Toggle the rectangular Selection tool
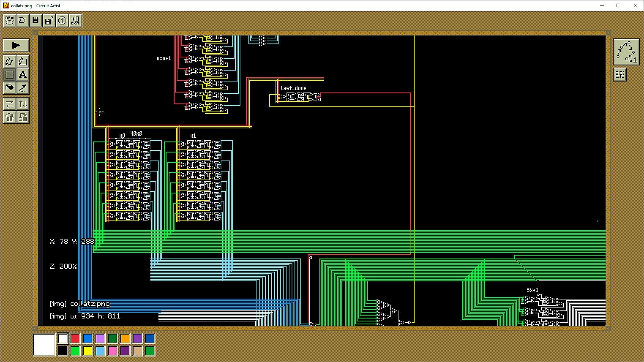The image size is (644, 362). click(10, 75)
